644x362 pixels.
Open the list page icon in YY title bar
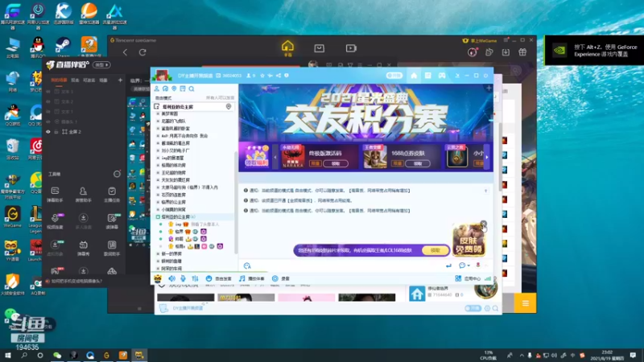(x=427, y=76)
